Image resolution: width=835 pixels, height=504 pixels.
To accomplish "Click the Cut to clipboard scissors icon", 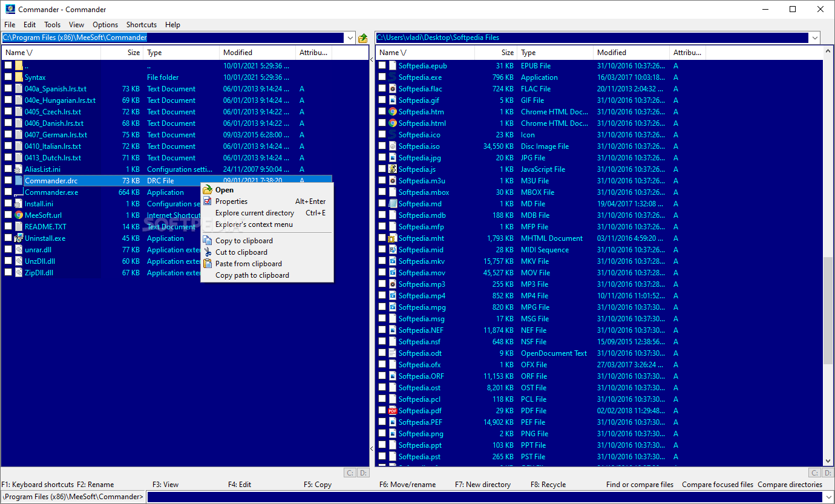I will pos(208,252).
